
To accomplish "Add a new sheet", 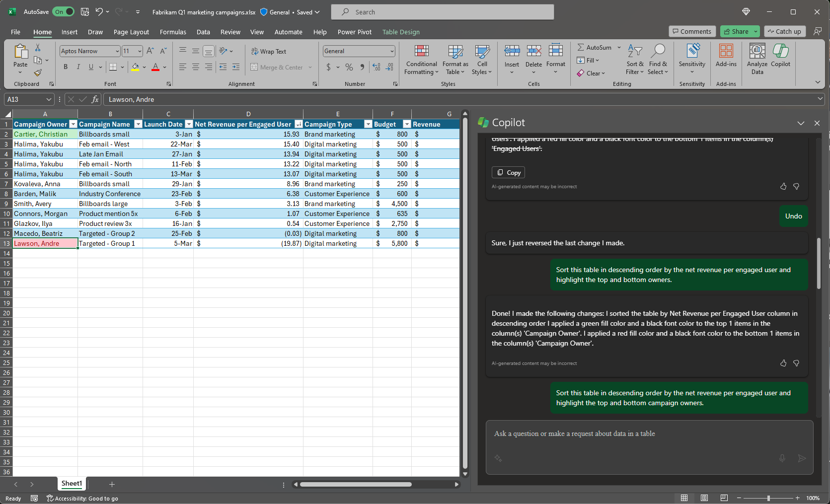I will point(112,484).
